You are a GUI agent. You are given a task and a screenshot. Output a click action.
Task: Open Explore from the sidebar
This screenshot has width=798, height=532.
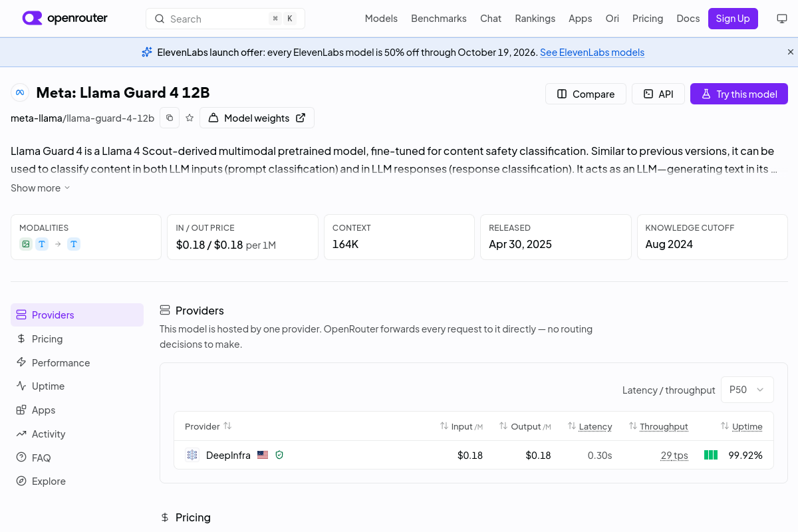coord(77,481)
